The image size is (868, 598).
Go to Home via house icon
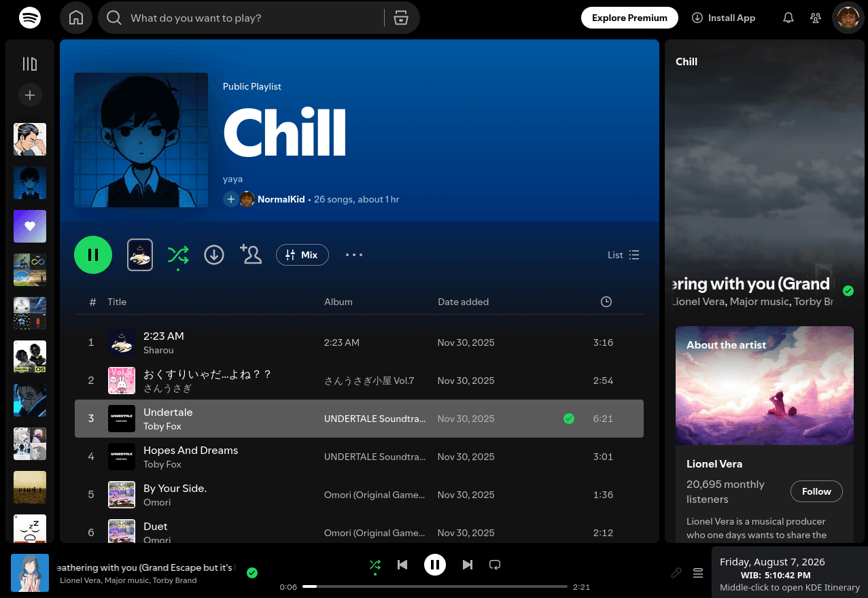coord(76,18)
